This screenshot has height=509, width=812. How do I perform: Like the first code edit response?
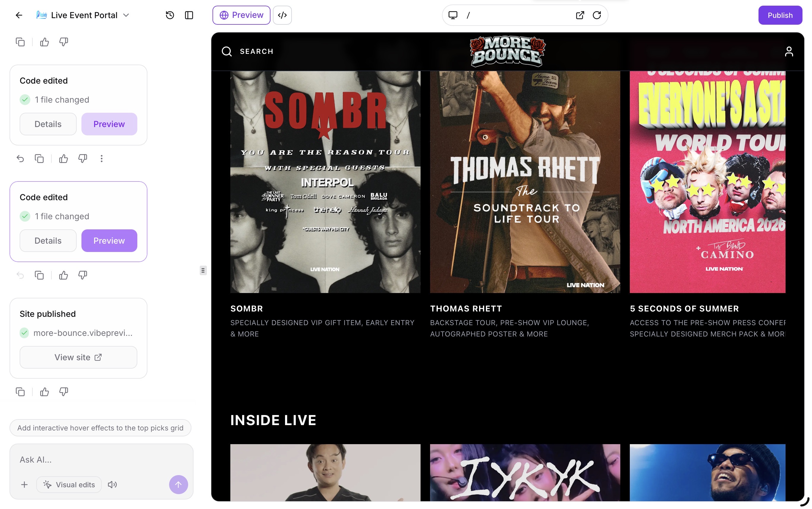[64, 159]
